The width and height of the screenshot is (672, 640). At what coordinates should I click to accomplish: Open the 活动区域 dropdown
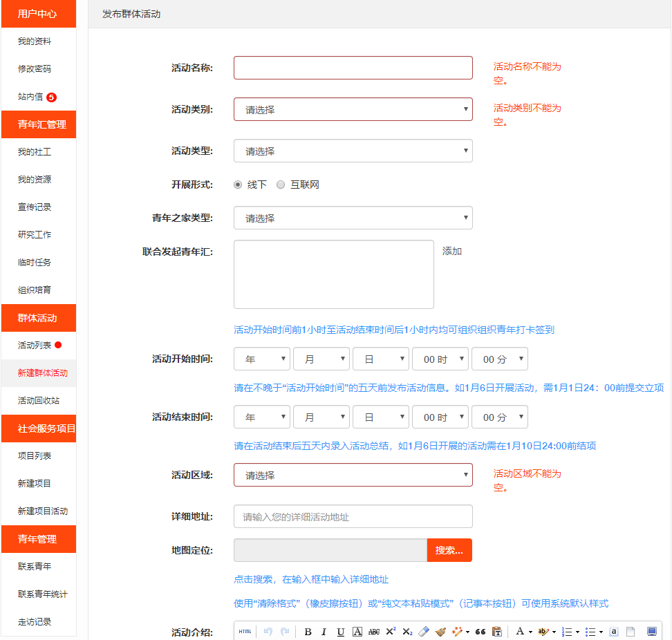(353, 475)
